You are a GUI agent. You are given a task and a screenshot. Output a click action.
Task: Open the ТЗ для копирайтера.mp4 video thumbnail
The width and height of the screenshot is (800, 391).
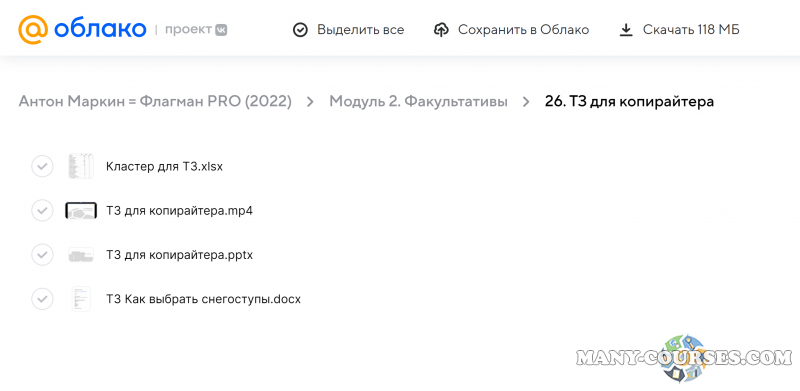coord(81,210)
